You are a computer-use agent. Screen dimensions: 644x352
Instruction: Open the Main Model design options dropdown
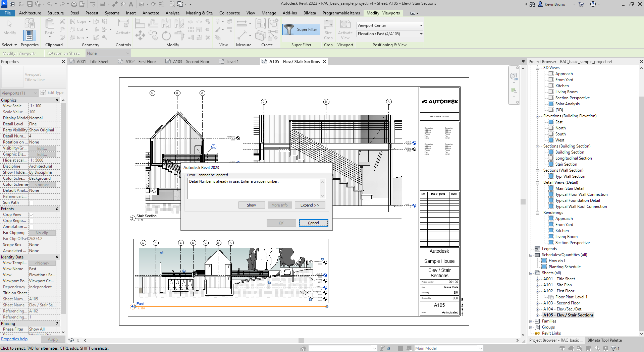coord(448,348)
